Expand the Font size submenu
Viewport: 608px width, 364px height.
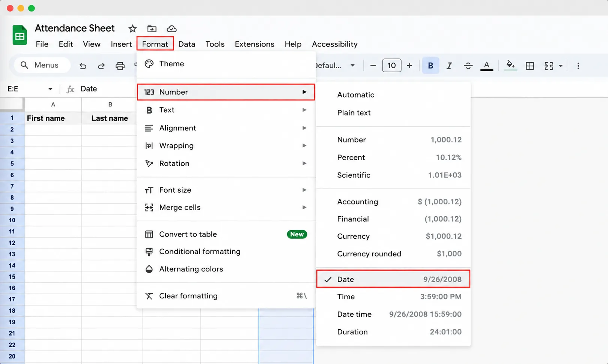[x=226, y=190]
